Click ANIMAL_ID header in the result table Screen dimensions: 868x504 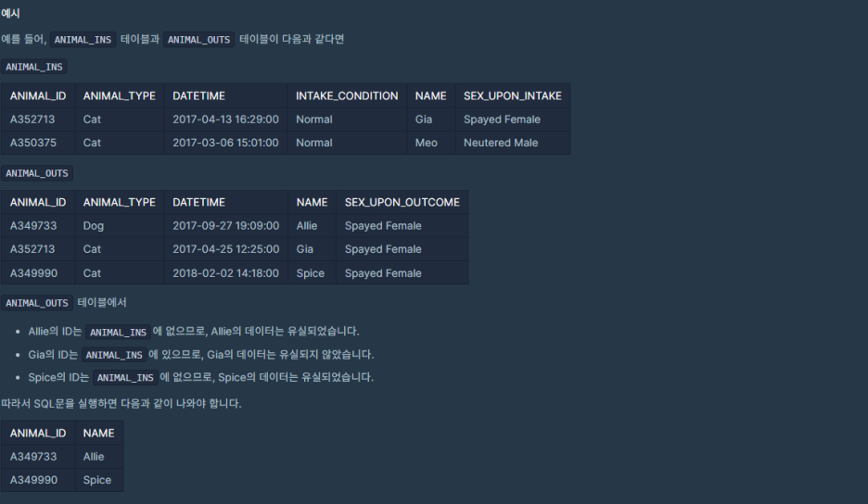click(x=38, y=434)
